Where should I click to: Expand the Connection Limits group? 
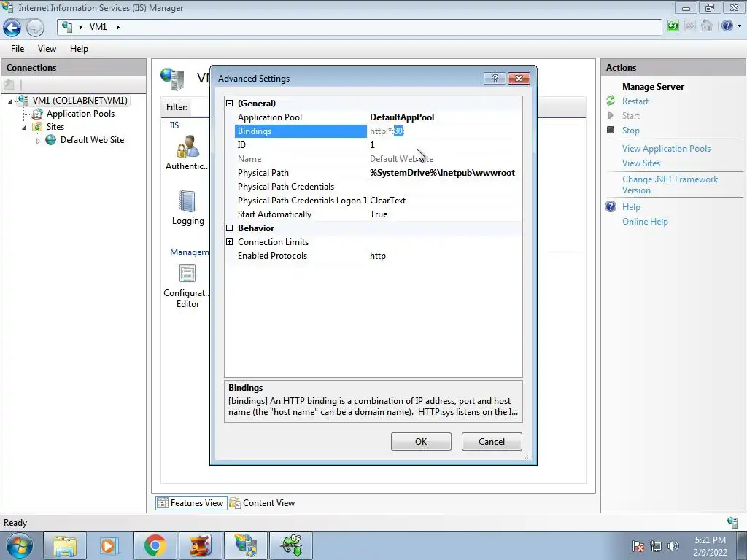click(x=230, y=242)
